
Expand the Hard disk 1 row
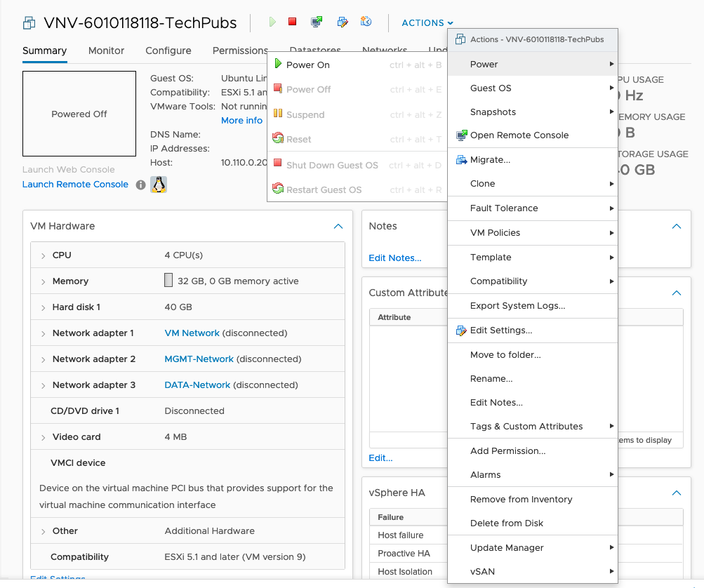(x=43, y=308)
